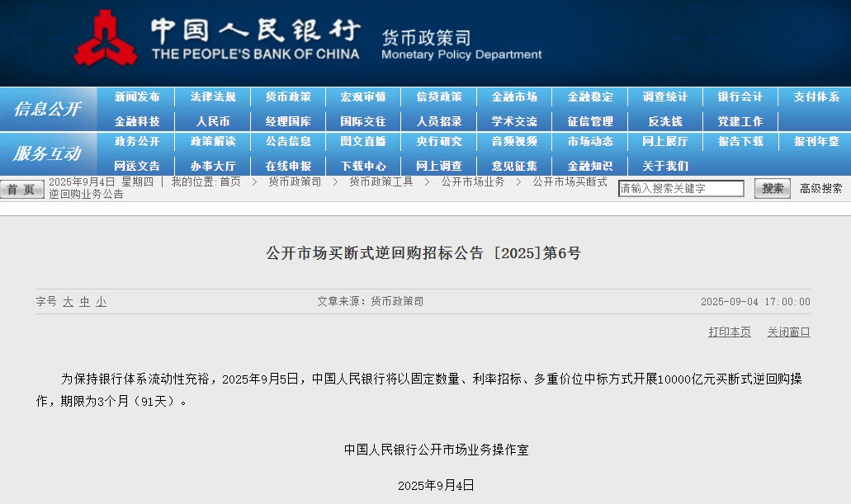Open 政策解读 navigation item
The width and height of the screenshot is (851, 504).
213,142
